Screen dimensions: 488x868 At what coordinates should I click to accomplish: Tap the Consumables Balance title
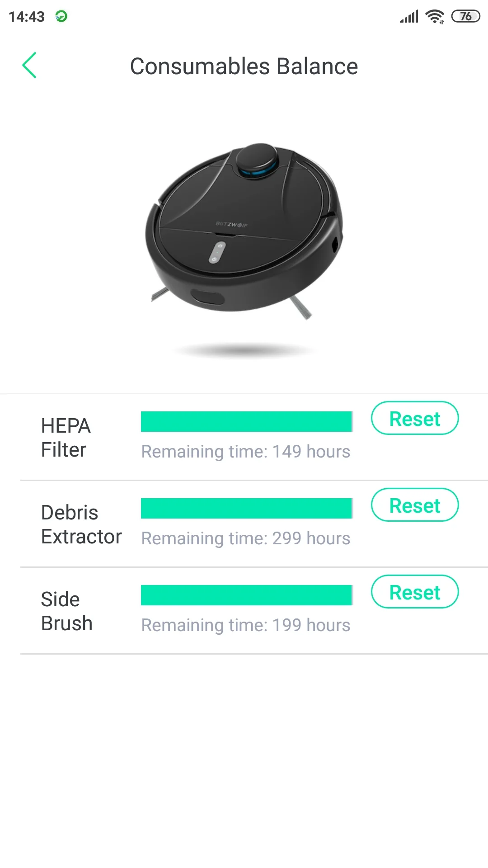coord(244,66)
